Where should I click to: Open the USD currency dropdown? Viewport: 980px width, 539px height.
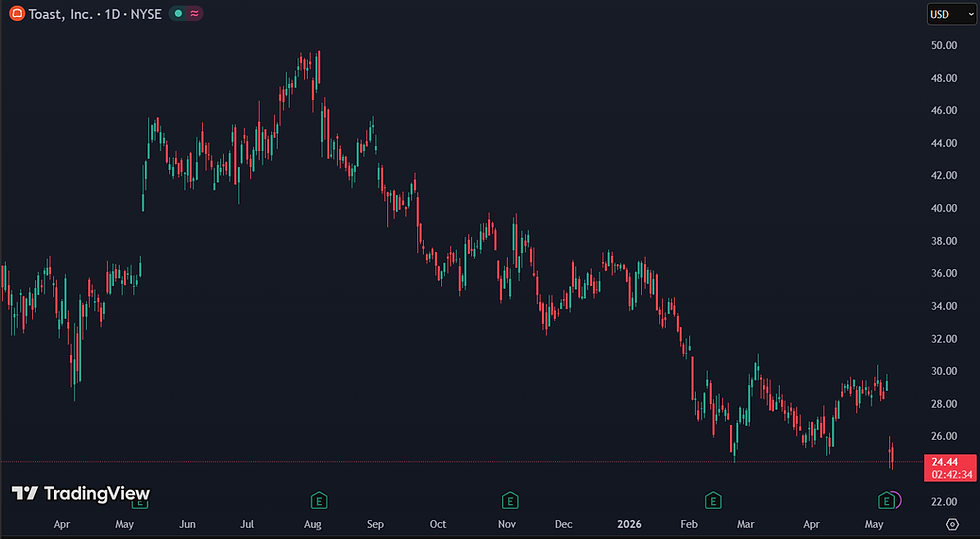click(951, 14)
